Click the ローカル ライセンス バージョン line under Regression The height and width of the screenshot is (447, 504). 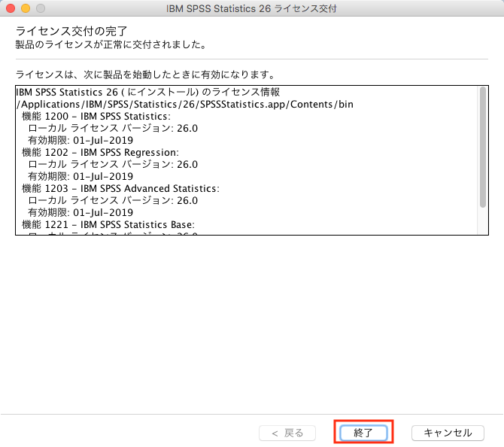(113, 164)
